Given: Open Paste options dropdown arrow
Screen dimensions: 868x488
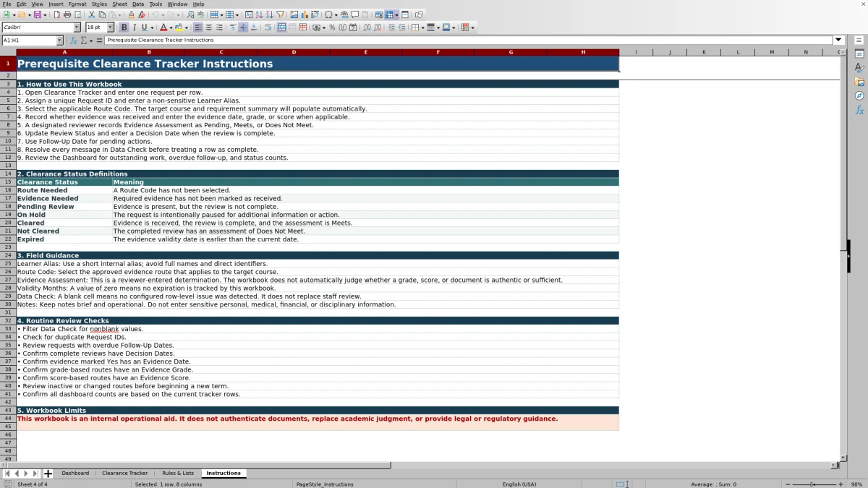Looking at the screenshot, I should 120,14.
